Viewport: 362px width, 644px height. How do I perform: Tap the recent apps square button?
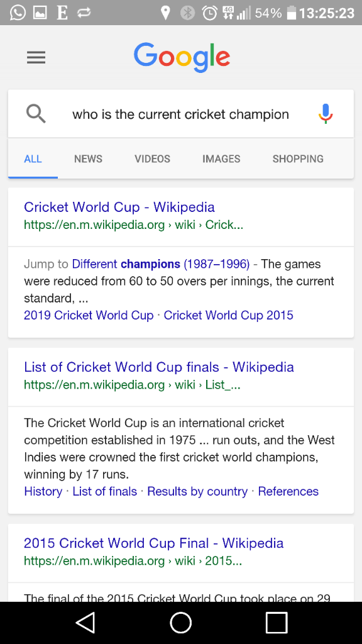tap(277, 623)
